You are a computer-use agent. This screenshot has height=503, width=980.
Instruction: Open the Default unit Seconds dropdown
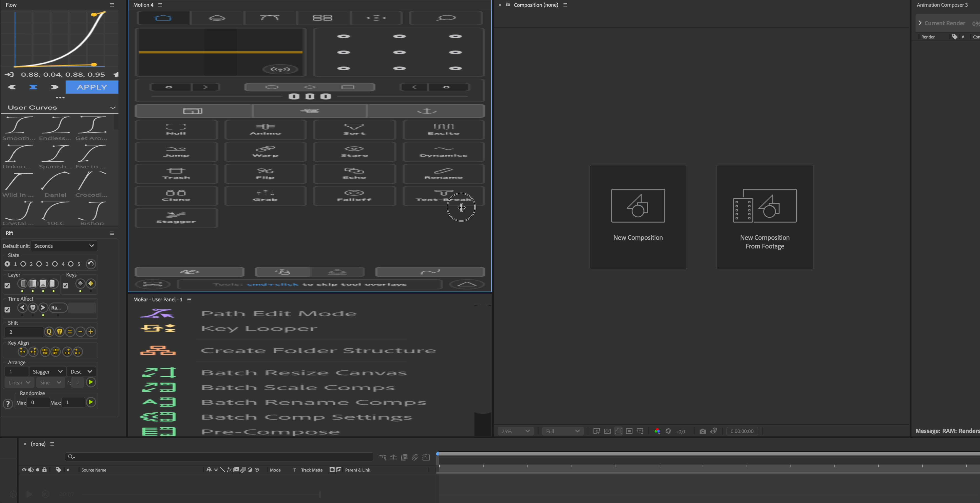click(x=64, y=246)
